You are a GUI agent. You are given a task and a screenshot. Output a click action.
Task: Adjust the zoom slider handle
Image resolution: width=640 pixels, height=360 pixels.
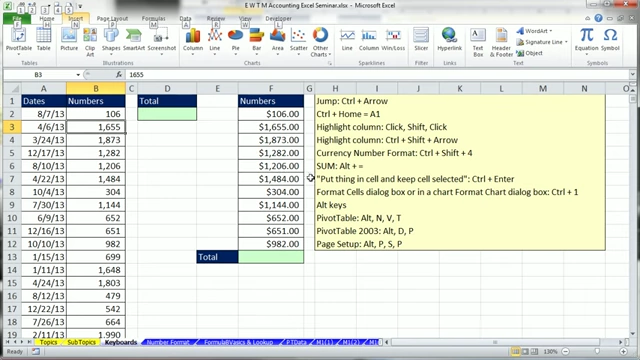pyautogui.click(x=598, y=351)
